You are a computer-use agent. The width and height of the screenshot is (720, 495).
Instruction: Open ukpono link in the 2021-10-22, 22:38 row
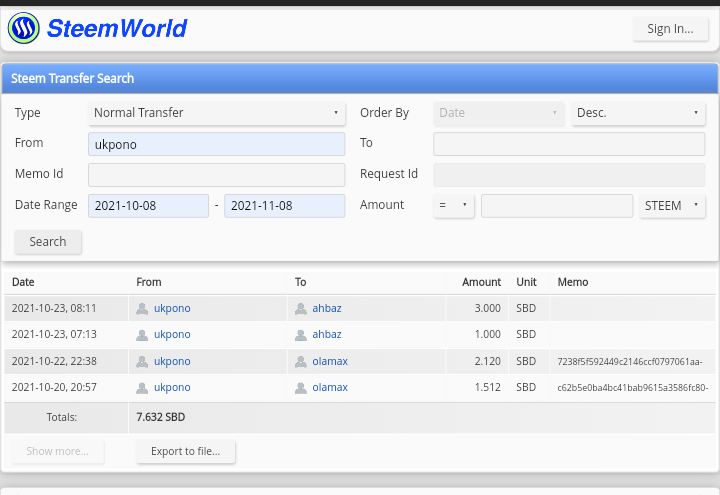click(172, 361)
